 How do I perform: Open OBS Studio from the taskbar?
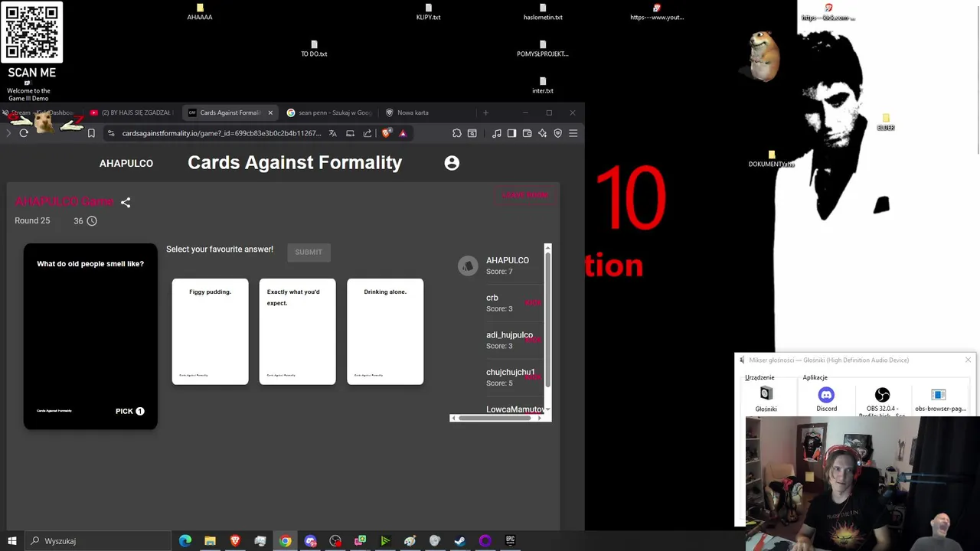335,541
